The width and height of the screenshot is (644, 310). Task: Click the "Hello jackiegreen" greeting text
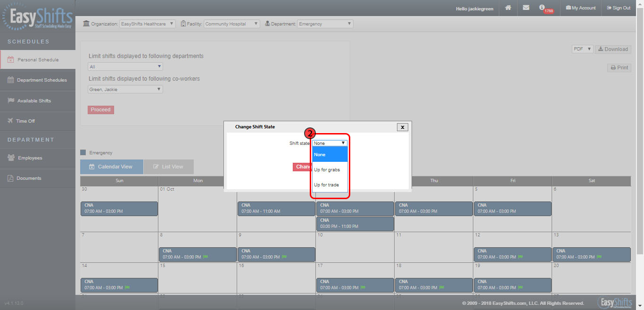click(x=475, y=8)
